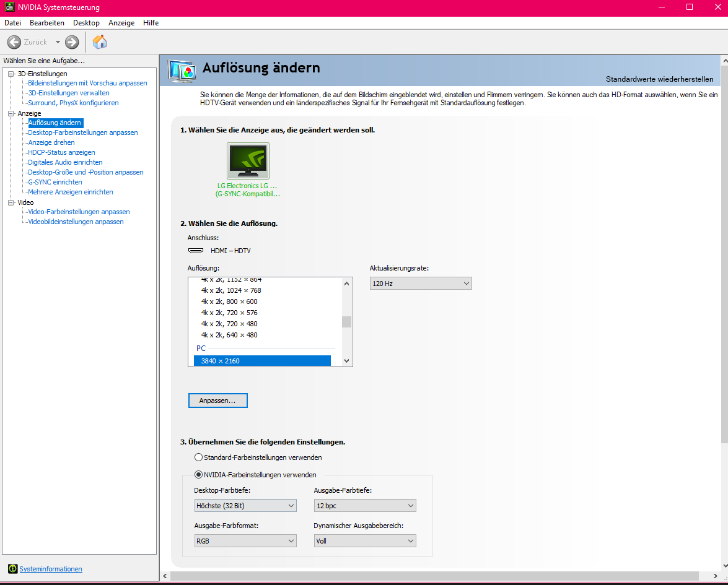
Task: Open Surround, PhysX konfigurieren
Action: pyautogui.click(x=73, y=103)
